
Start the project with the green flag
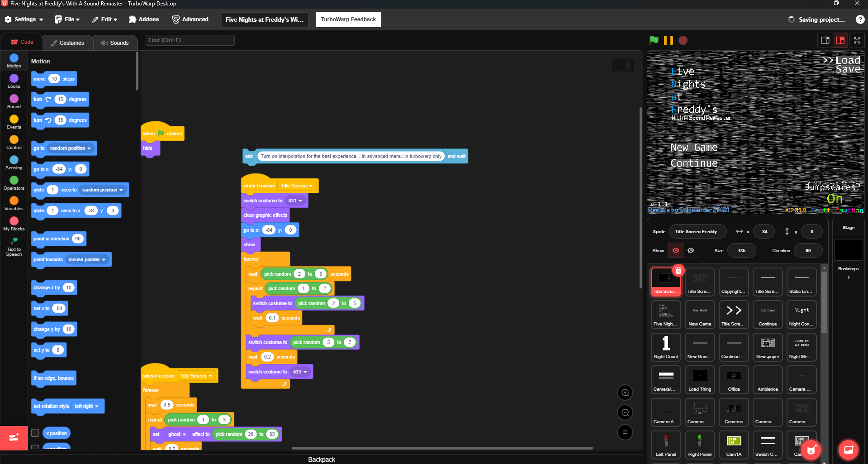[x=654, y=40]
